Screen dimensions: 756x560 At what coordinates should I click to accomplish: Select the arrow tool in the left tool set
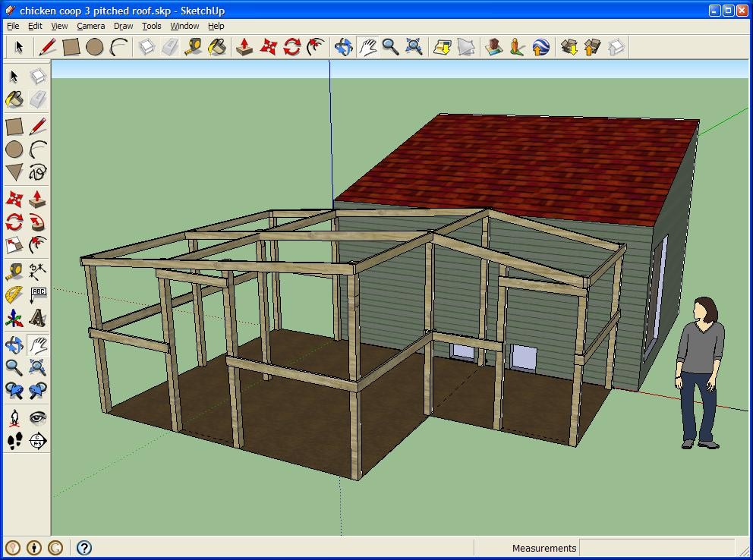click(14, 76)
